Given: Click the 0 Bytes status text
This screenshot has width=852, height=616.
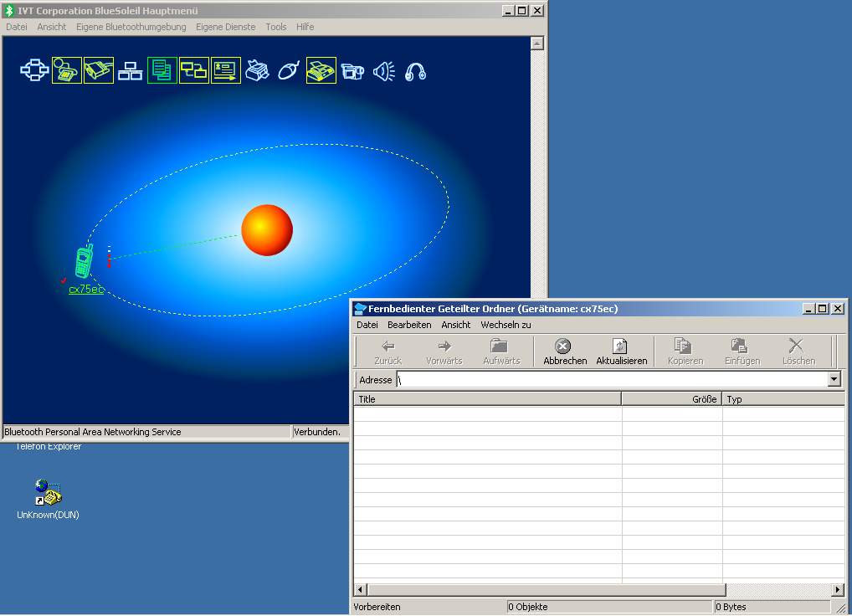Looking at the screenshot, I should [x=731, y=607].
